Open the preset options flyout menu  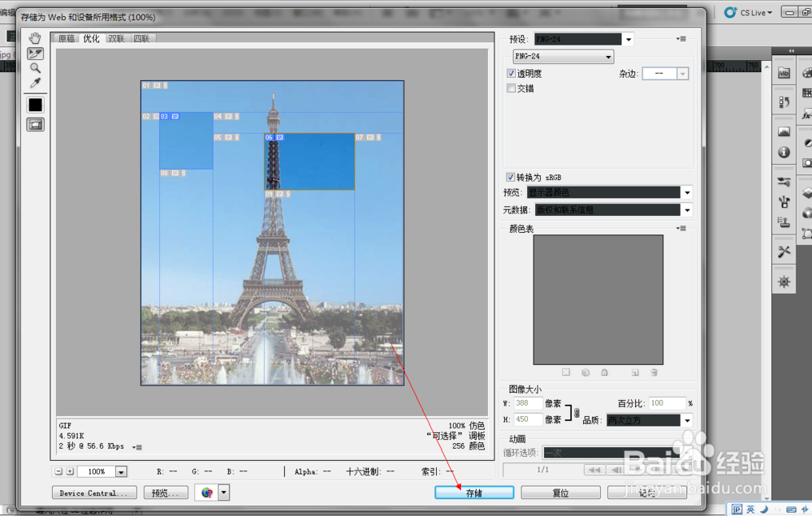tap(681, 39)
